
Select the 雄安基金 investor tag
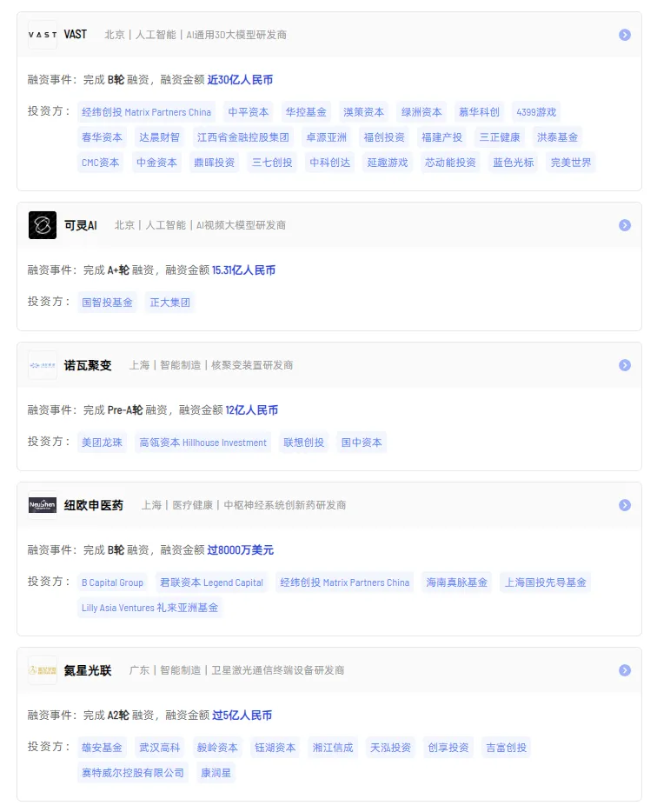coord(102,748)
